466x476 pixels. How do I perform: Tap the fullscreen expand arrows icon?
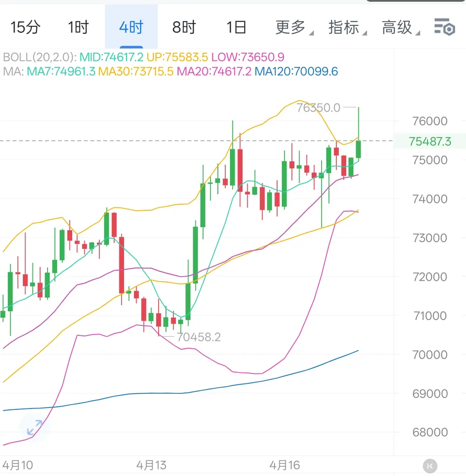click(35, 428)
